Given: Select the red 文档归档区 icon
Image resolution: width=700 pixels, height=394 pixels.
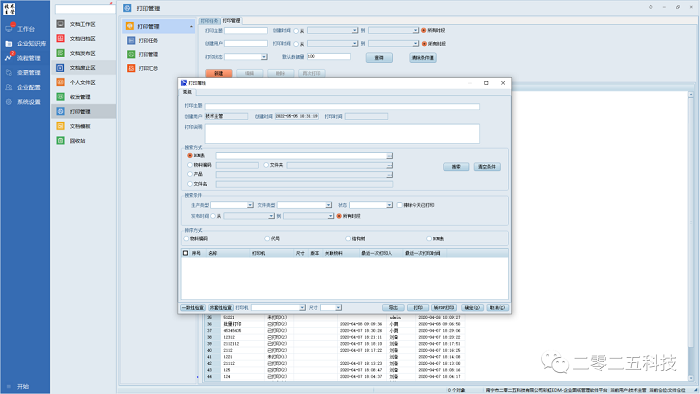Looking at the screenshot, I should coord(61,38).
